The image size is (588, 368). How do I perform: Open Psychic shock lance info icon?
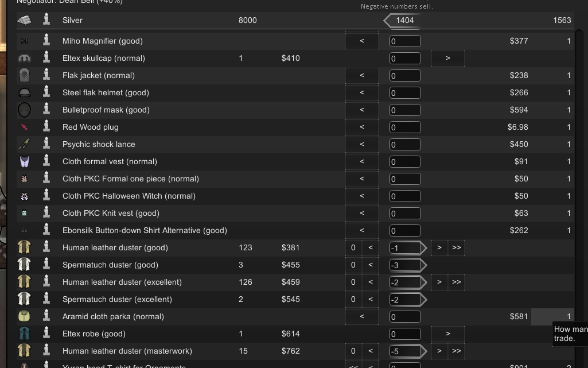(x=46, y=144)
